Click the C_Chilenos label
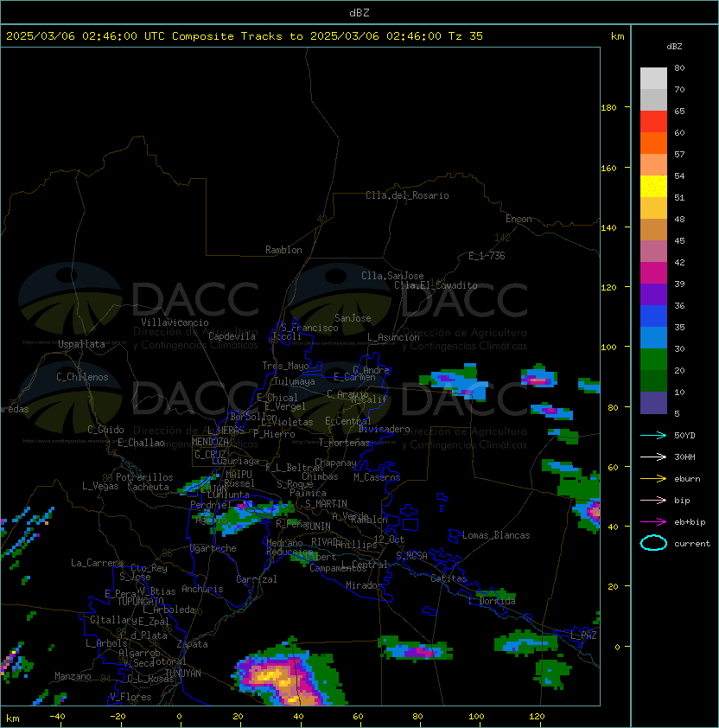Image resolution: width=719 pixels, height=728 pixels. coord(82,377)
